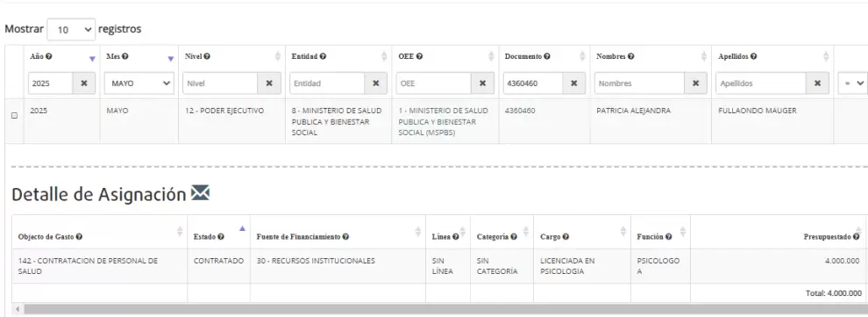Image resolution: width=868 pixels, height=317 pixels.
Task: Collapse the detail row for Patricia Alejandra
Action: (x=14, y=116)
